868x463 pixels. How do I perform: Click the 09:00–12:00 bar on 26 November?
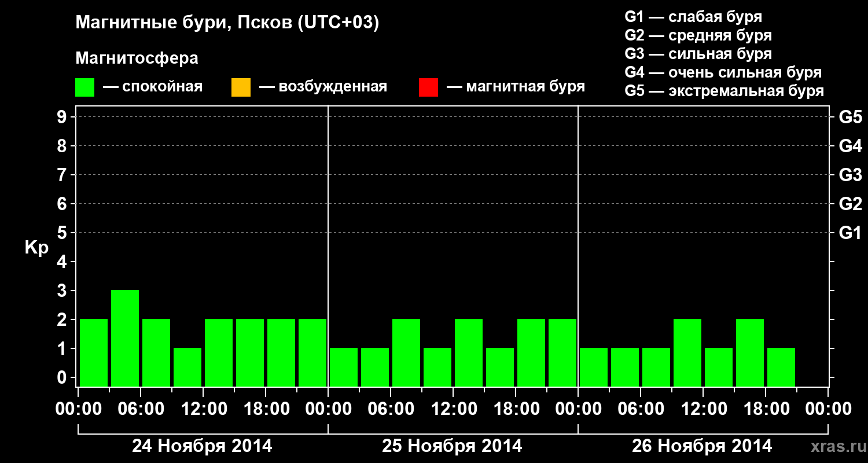coord(687,352)
